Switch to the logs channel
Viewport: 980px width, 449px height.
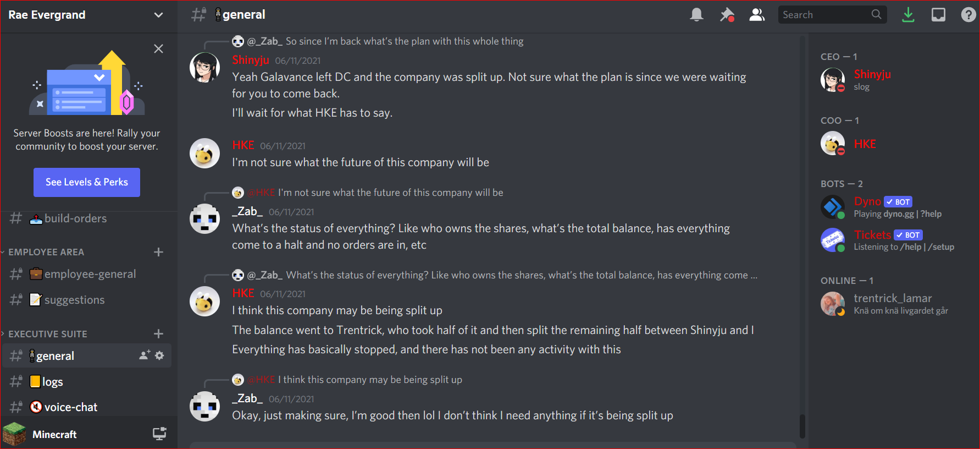(x=87, y=381)
